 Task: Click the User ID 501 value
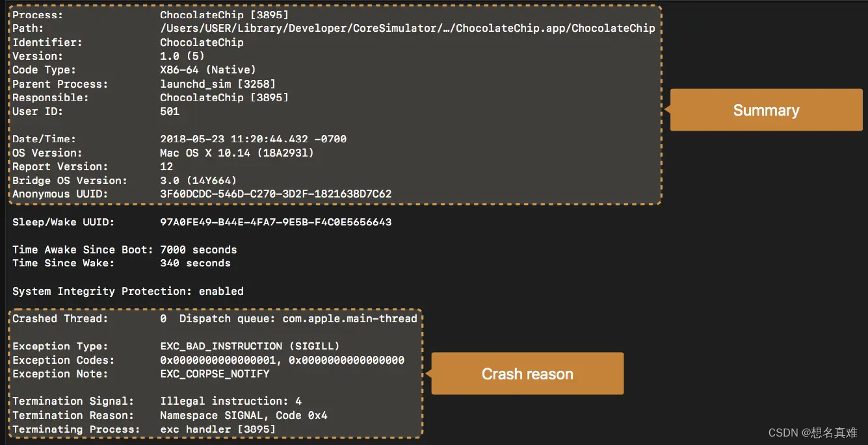coord(170,111)
